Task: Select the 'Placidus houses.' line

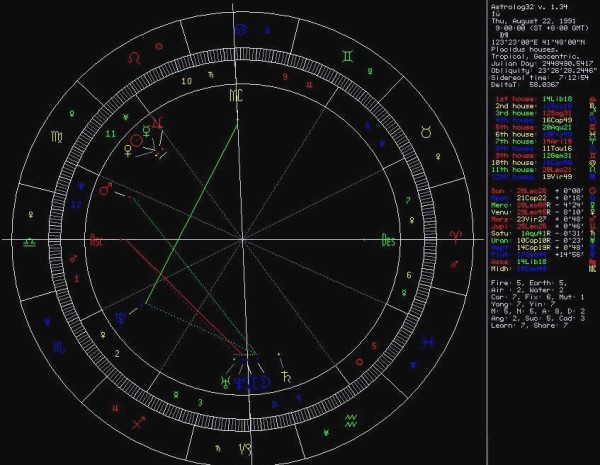Action: 525,49
